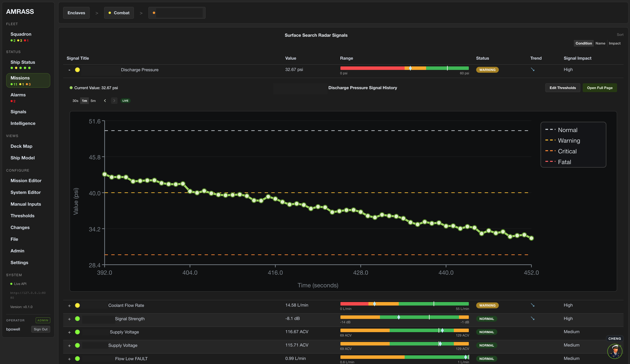The image size is (630, 364).
Task: Toggle the LIVE mode badge
Action: (x=125, y=101)
